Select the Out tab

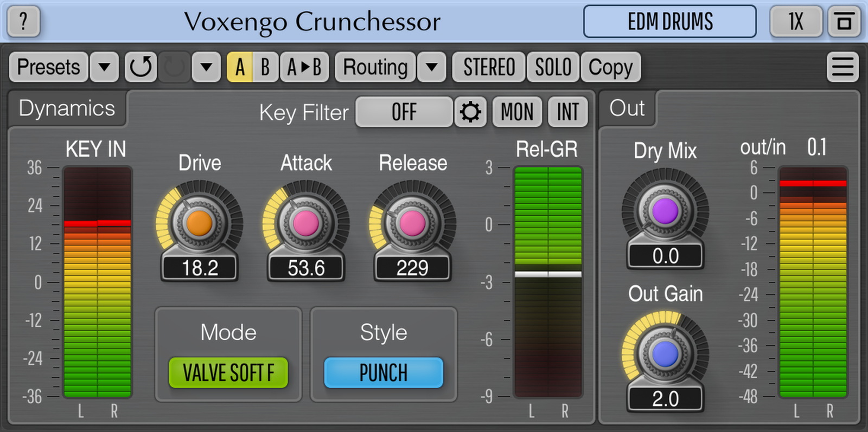click(x=627, y=108)
